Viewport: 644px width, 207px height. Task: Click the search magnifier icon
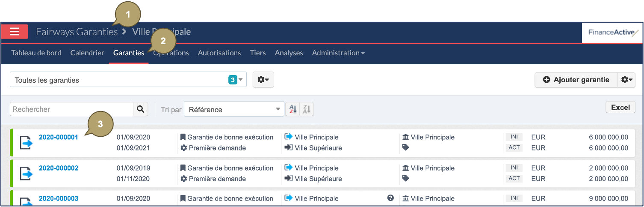[x=140, y=109]
